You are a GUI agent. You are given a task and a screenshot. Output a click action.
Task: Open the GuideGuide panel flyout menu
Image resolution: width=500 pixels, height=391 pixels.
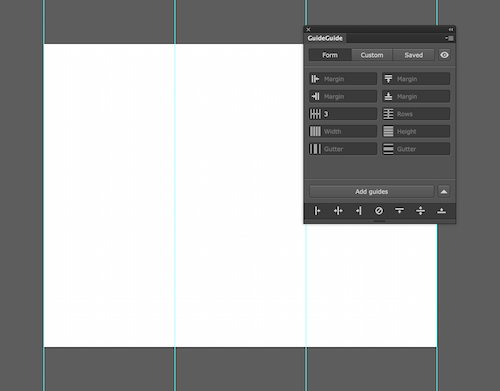tap(449, 38)
